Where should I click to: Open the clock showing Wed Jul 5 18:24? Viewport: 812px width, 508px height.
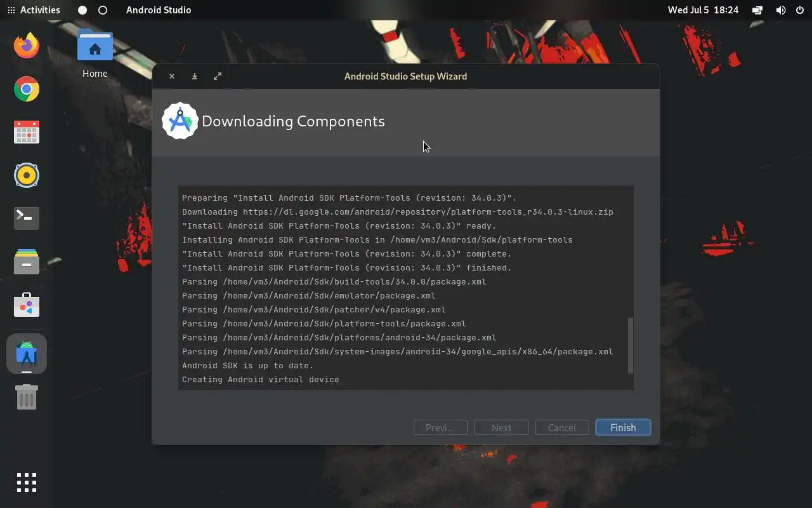click(x=703, y=10)
